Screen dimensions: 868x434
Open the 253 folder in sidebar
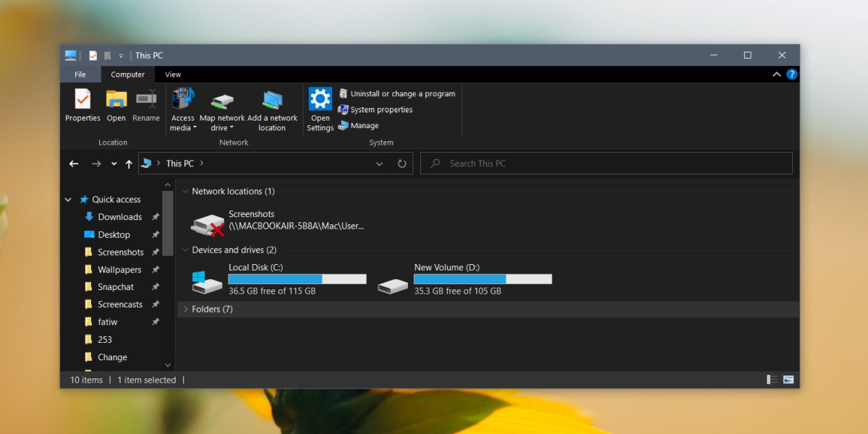pyautogui.click(x=104, y=339)
